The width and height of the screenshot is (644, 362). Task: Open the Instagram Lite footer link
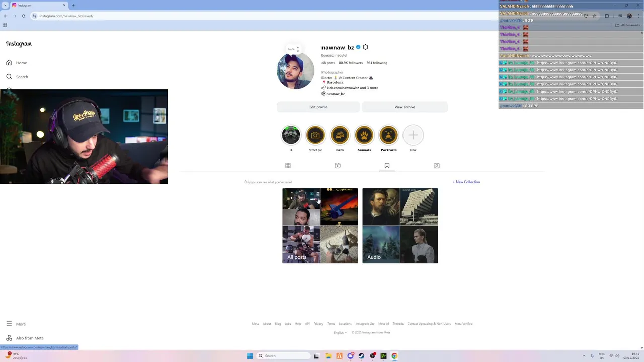[365, 324]
